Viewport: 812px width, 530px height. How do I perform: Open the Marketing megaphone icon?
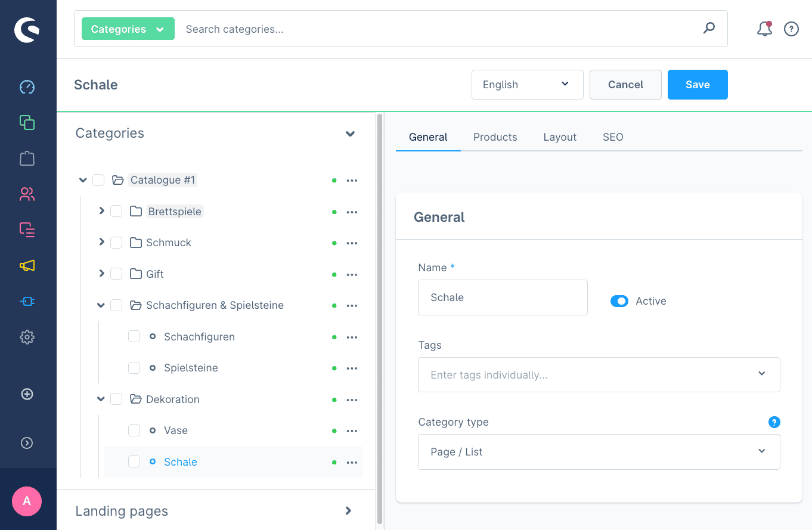(x=27, y=265)
